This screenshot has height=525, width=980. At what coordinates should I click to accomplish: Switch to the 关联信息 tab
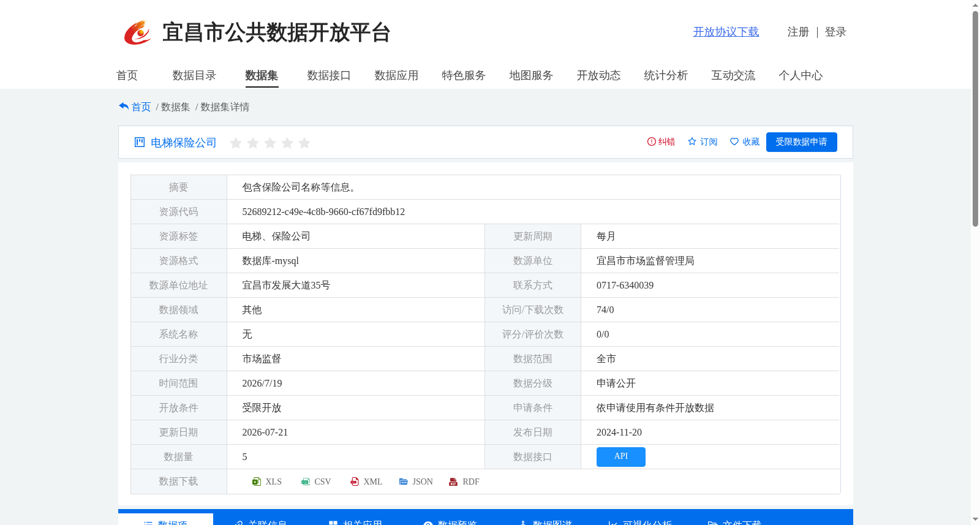pos(261,521)
